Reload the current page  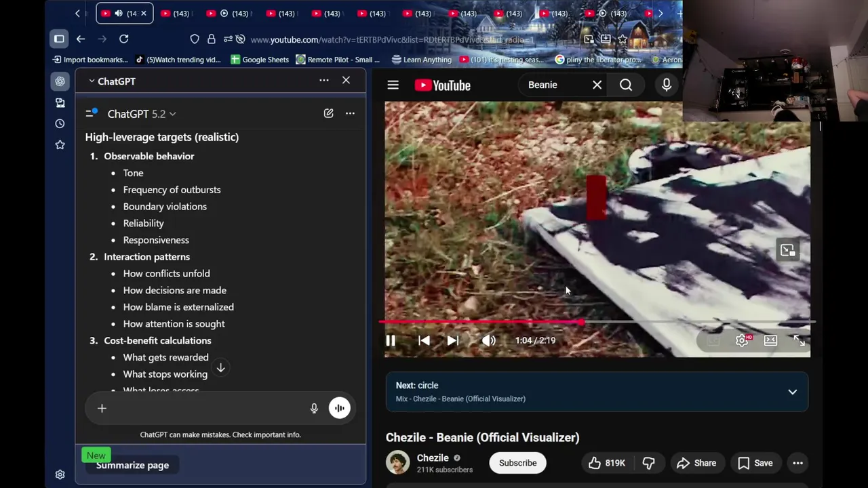pyautogui.click(x=124, y=39)
